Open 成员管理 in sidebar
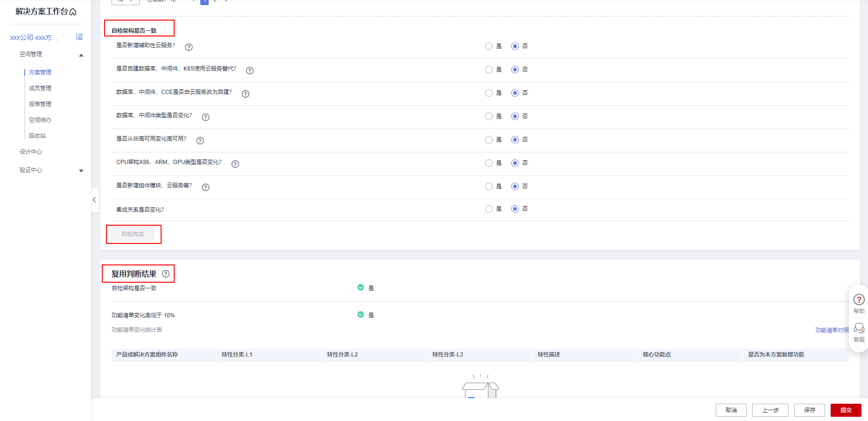Viewport: 868px width, 421px height. pyautogui.click(x=40, y=88)
